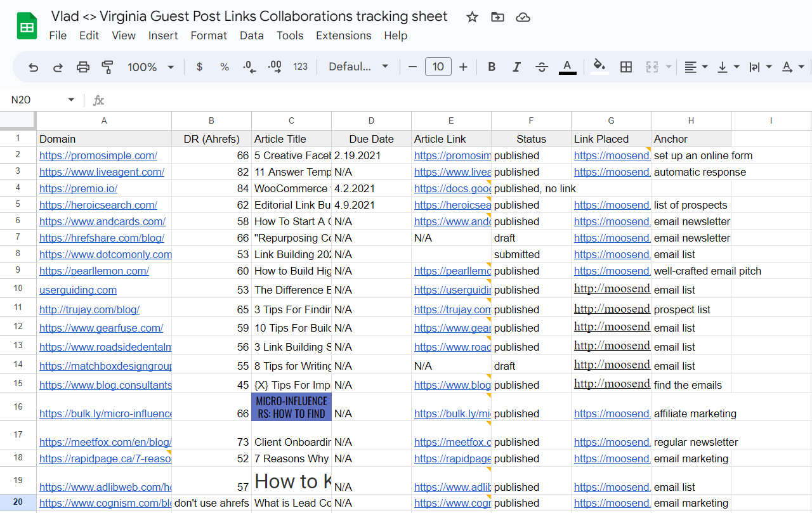Open the Data menu
Viewport: 812px width, 513px height.
(x=252, y=36)
